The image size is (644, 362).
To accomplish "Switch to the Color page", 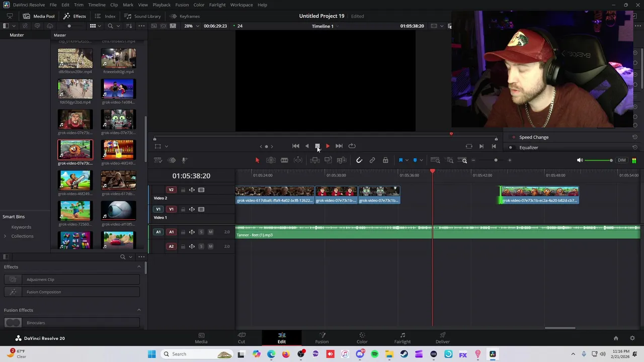I will pos(362,338).
